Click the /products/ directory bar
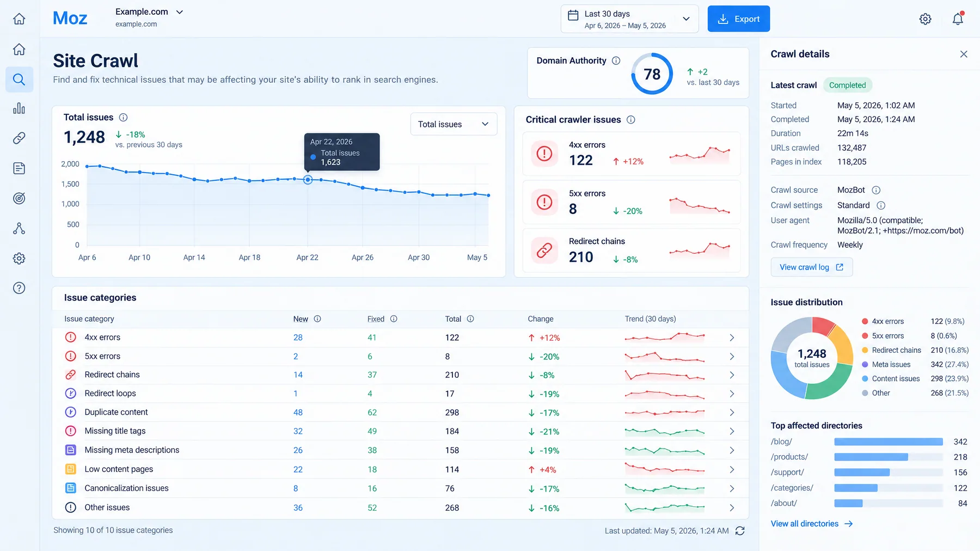Screen dimensions: 980x551 point(871,457)
